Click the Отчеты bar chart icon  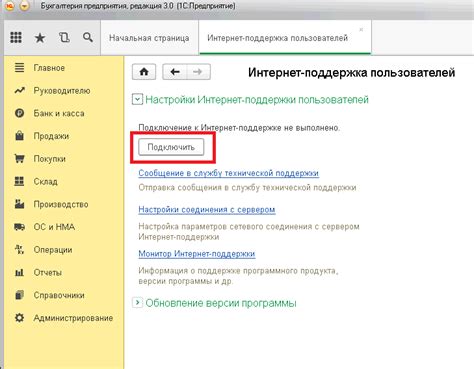(20, 272)
